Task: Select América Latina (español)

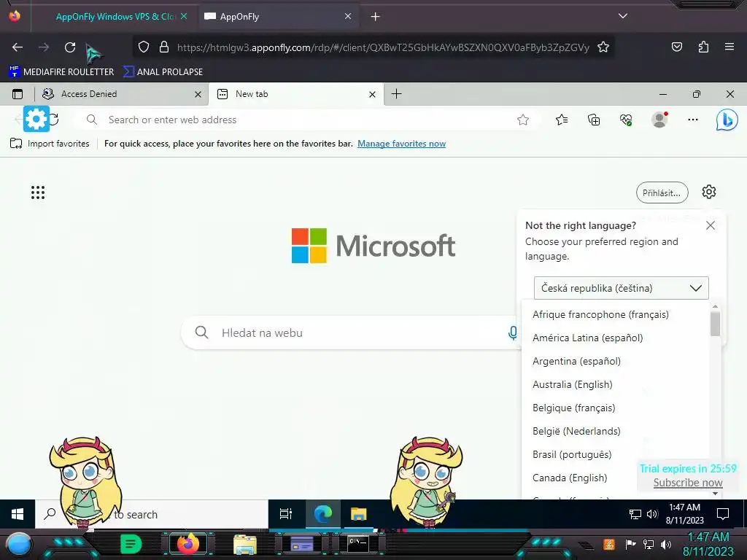Action: point(615,338)
